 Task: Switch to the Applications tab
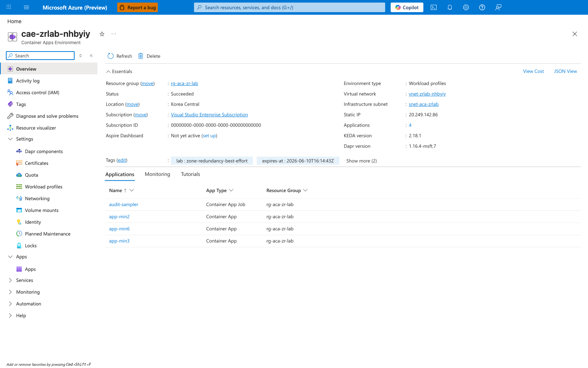point(120,174)
